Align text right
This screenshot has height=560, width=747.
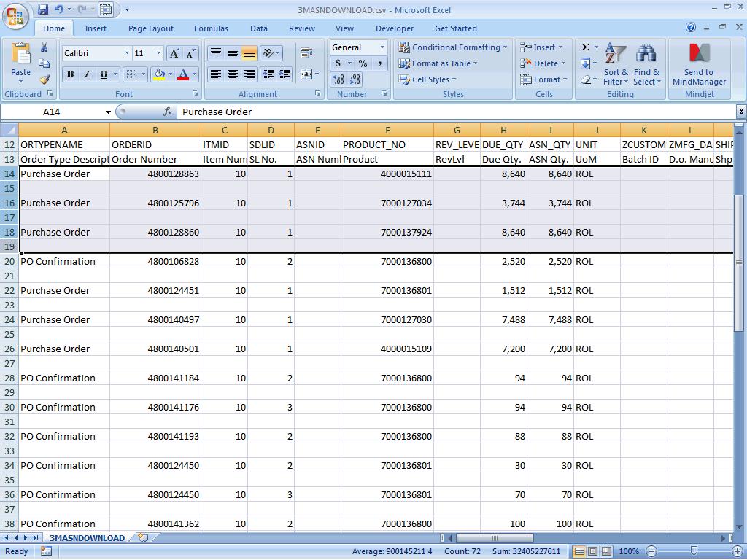249,74
